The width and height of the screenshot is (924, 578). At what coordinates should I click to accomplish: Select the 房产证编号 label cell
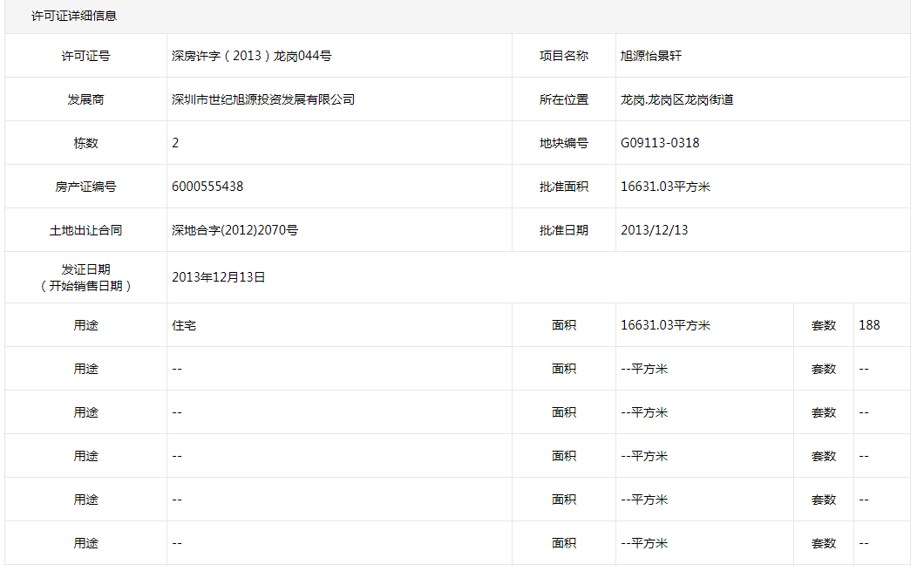86,187
